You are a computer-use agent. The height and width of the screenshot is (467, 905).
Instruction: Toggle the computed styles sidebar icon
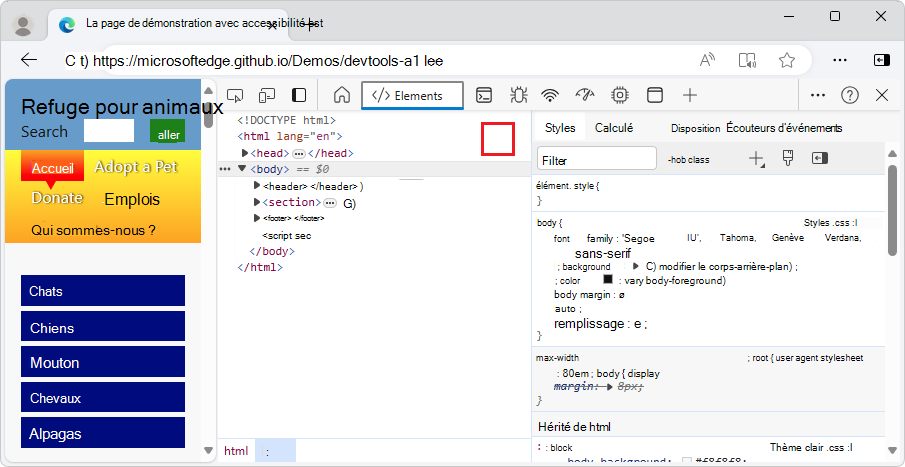pyautogui.click(x=820, y=158)
